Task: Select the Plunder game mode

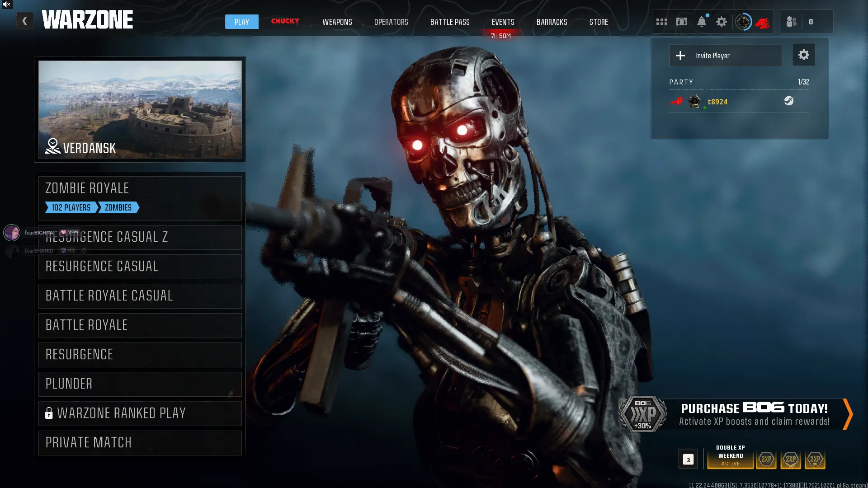Action: (140, 384)
